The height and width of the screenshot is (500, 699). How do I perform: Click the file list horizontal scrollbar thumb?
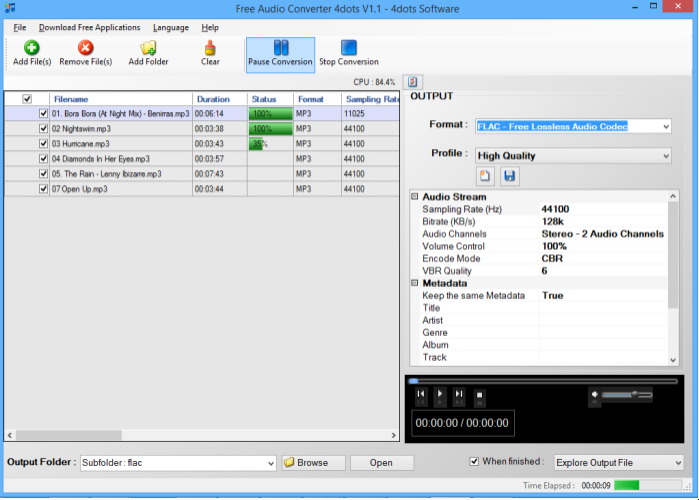(69, 435)
